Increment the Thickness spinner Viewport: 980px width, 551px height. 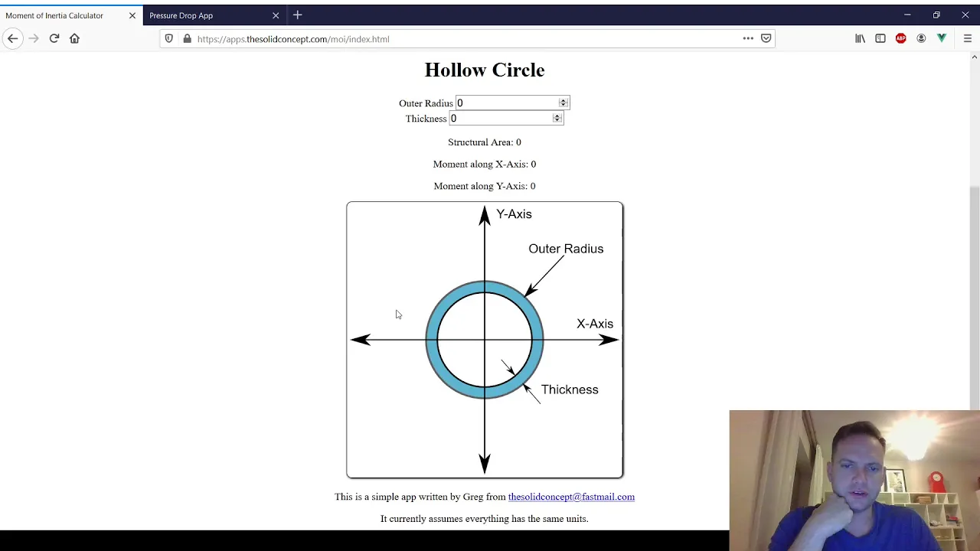557,116
